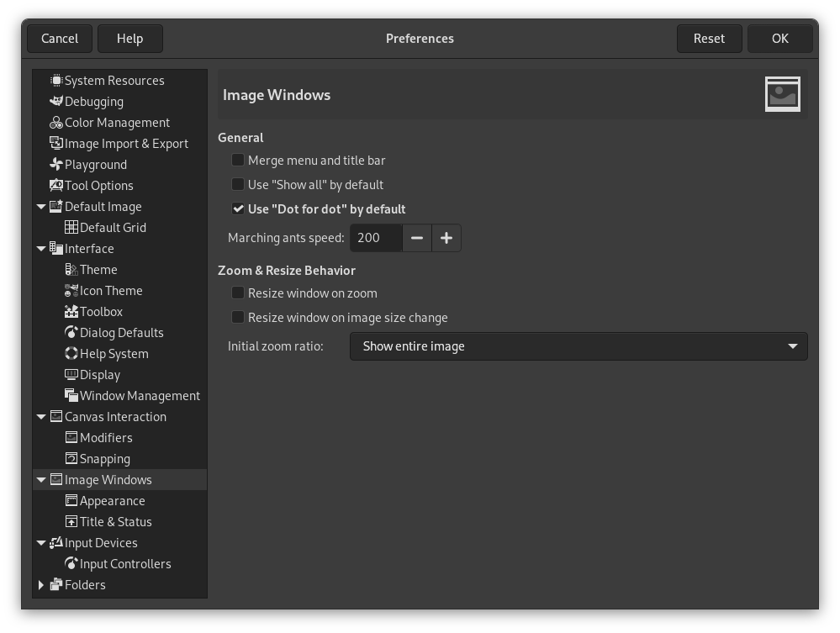The width and height of the screenshot is (840, 633).
Task: Click the Help button
Action: coord(130,38)
